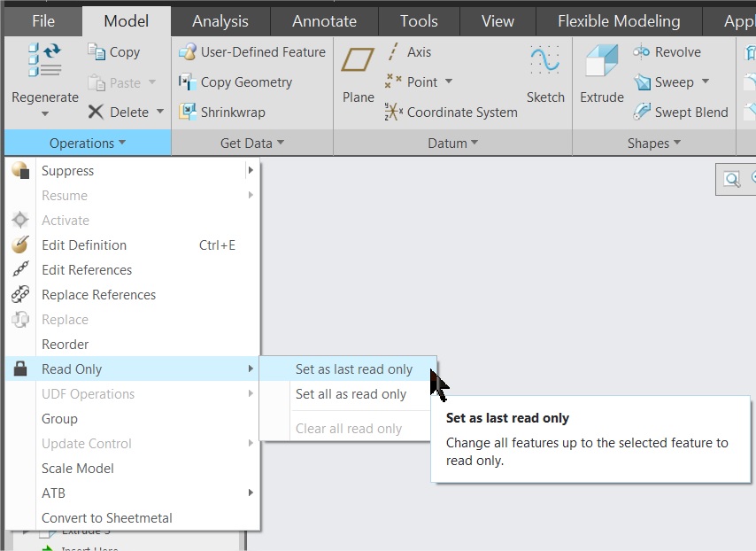Select Edit Definition from the menu
The height and width of the screenshot is (551, 756).
pos(84,244)
